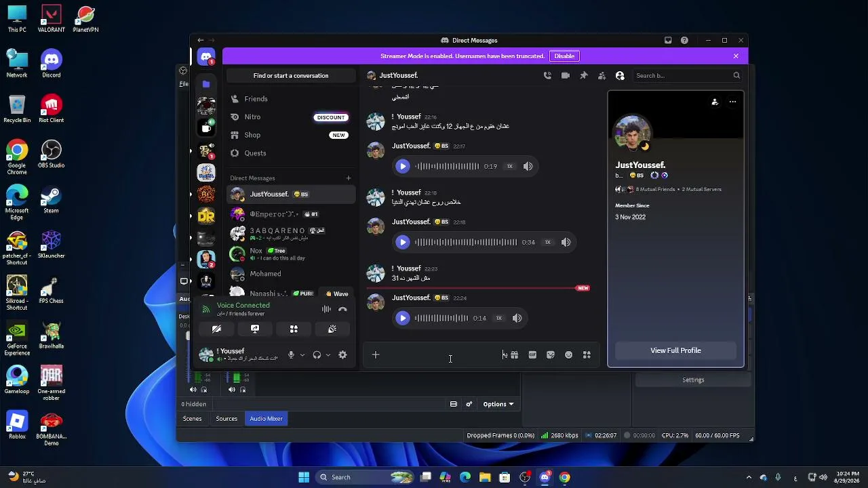
Task: Click the message input field
Action: pyautogui.click(x=441, y=354)
